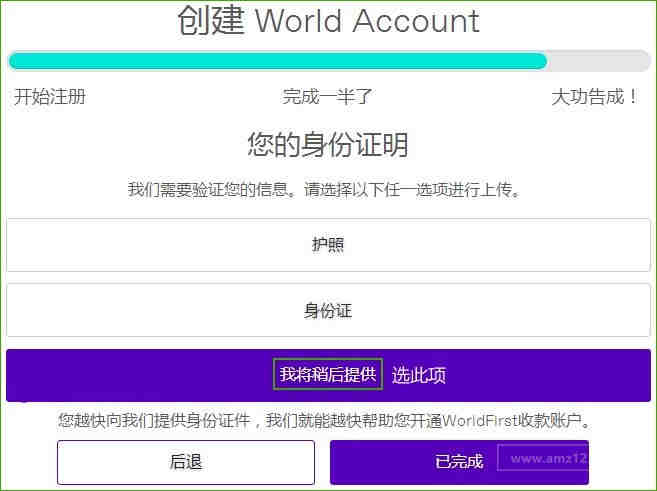
Task: Click the WorldFirst收款账户 notice text
Action: tap(325, 420)
